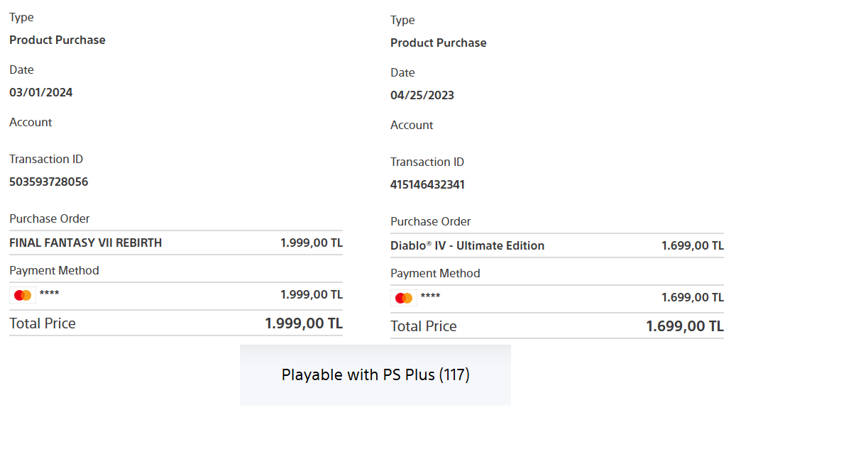Click the Total Price label in the Final Fantasy receipt
Image resolution: width=868 pixels, height=461 pixels.
coord(43,323)
